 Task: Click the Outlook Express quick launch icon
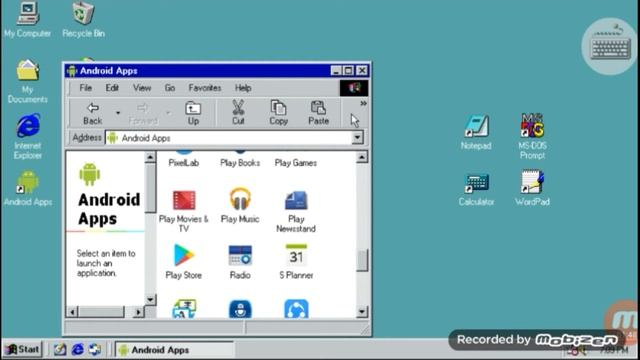click(x=95, y=349)
